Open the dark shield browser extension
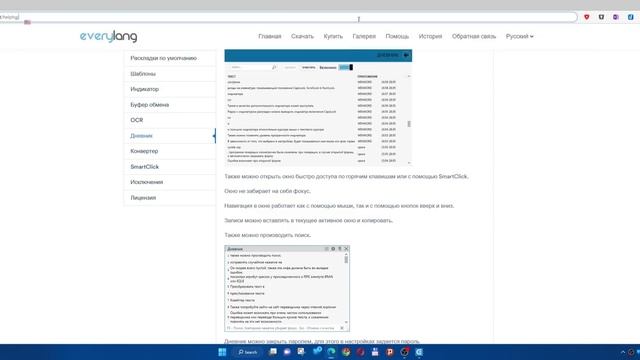 click(601, 17)
